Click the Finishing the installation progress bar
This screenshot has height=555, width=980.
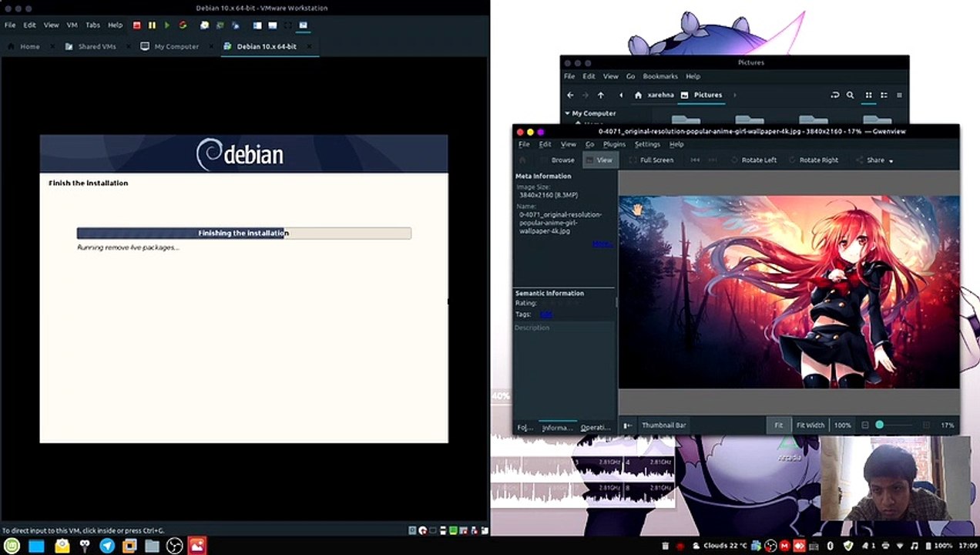243,233
